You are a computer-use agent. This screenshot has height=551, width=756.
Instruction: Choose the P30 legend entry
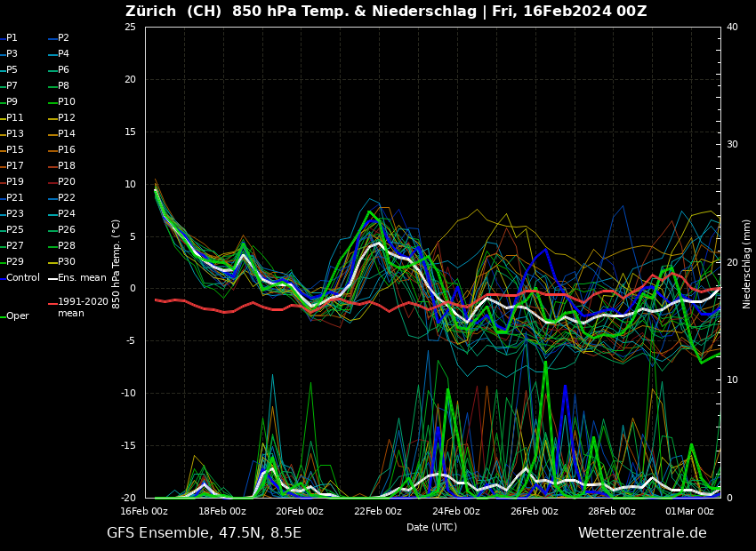[x=67, y=261]
